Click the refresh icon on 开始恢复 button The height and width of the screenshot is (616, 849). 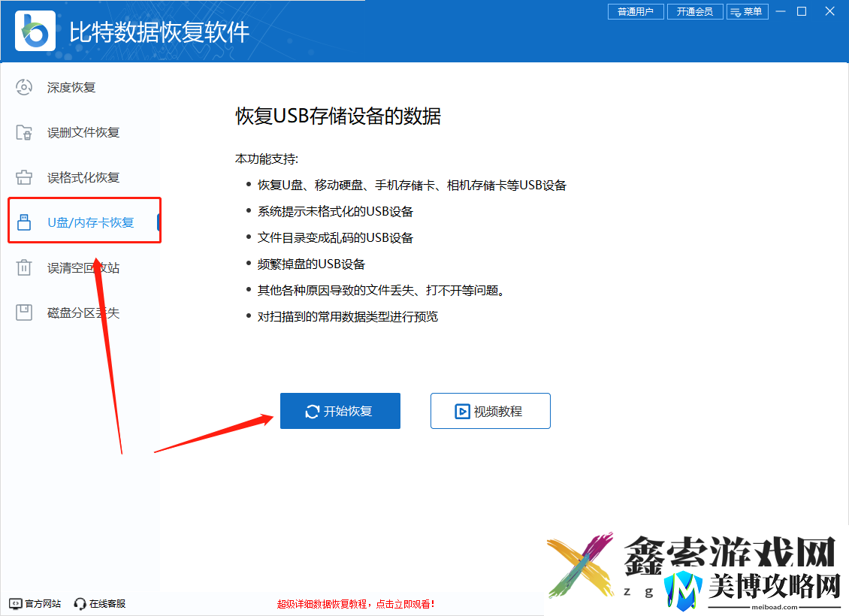tap(313, 412)
